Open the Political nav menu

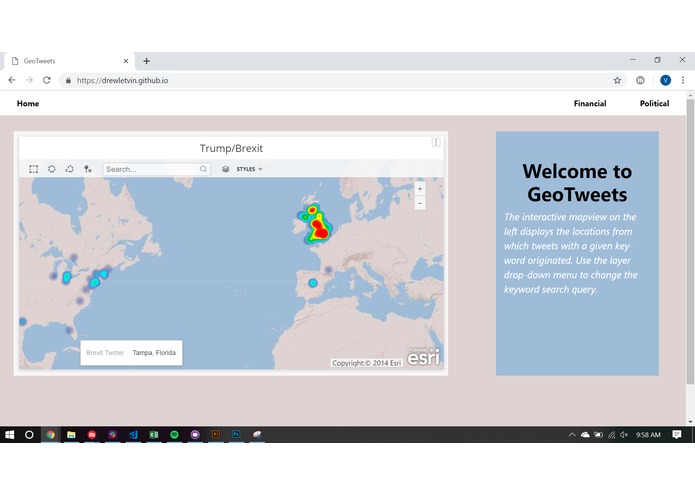654,103
